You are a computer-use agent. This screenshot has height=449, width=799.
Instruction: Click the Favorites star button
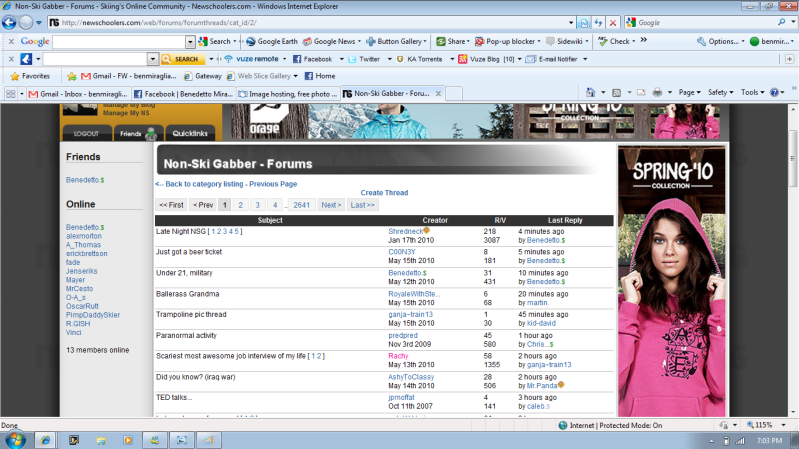tap(30, 76)
